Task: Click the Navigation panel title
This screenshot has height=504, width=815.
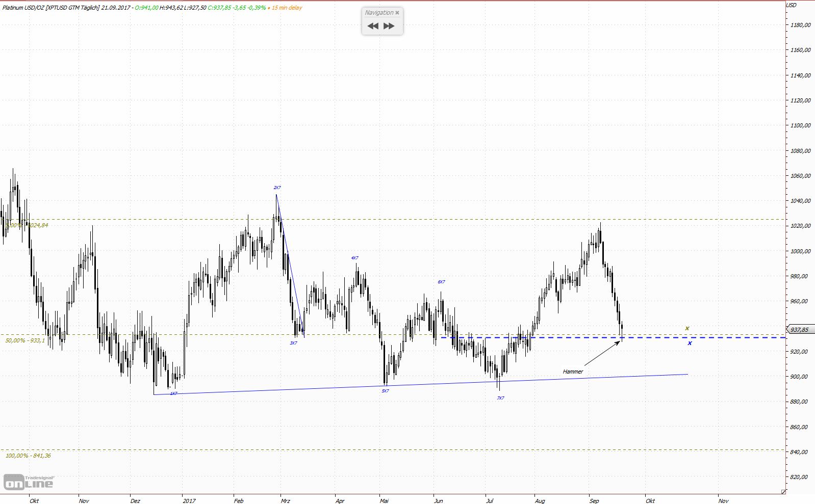Action: click(379, 13)
